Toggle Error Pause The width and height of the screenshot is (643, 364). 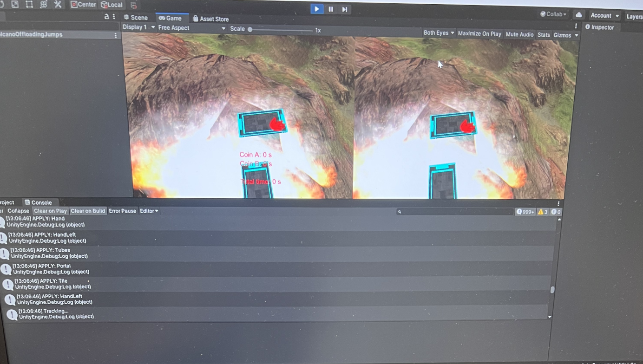122,211
